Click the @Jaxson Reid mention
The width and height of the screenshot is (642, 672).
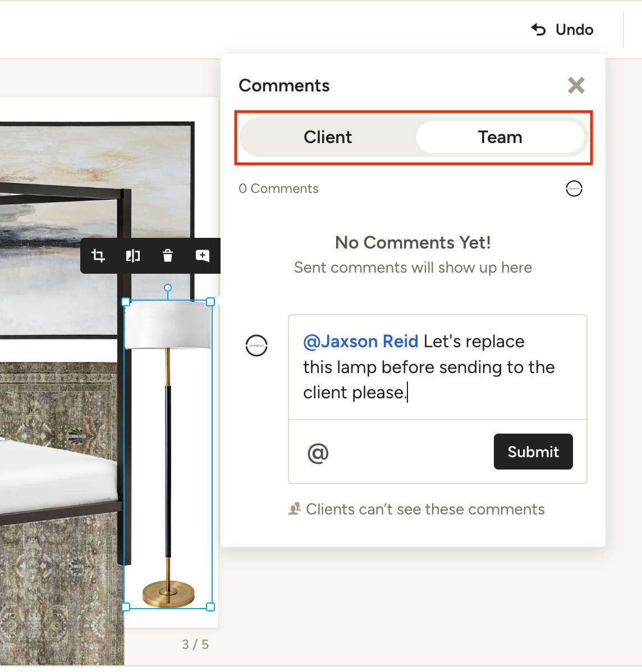point(360,342)
